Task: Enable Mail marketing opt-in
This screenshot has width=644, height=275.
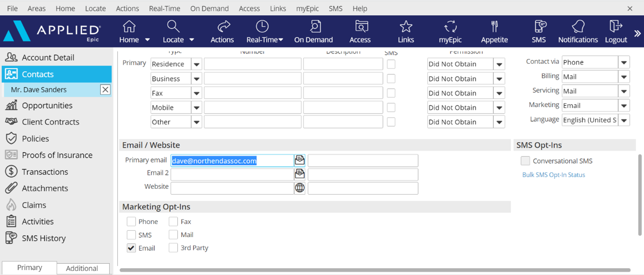Action: tap(173, 234)
